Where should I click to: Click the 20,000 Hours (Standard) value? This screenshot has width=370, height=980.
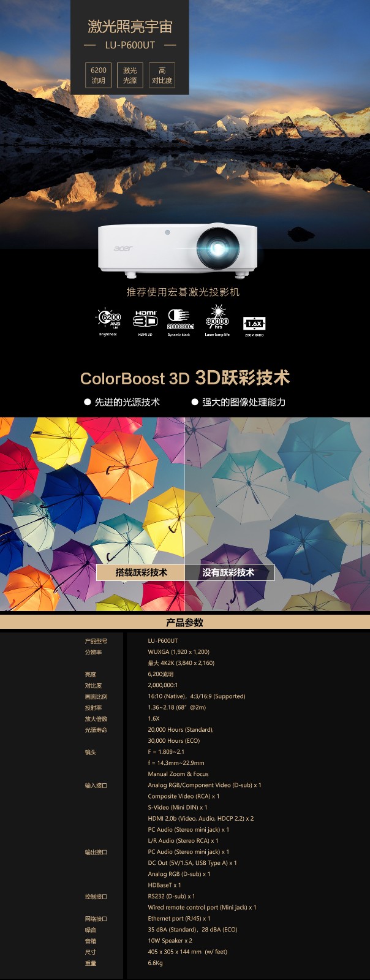tap(181, 729)
